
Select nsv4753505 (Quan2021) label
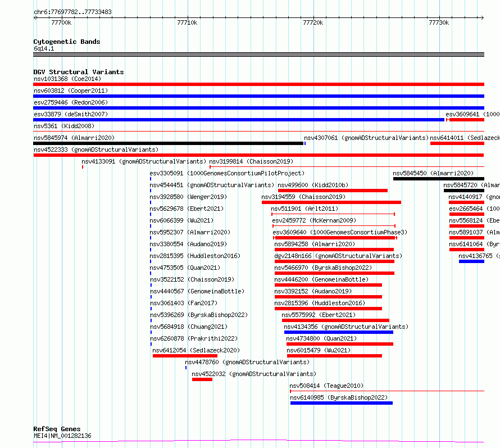pyautogui.click(x=185, y=268)
